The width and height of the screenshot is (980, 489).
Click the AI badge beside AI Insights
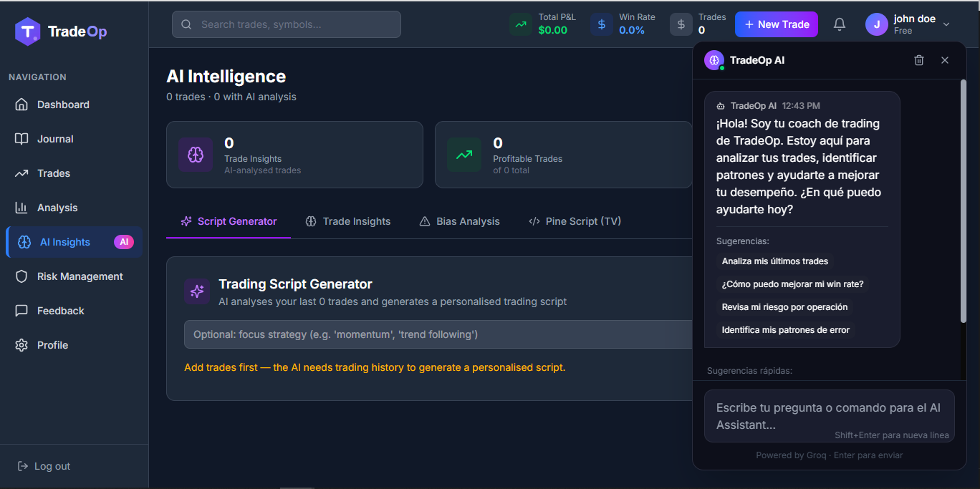(x=124, y=242)
